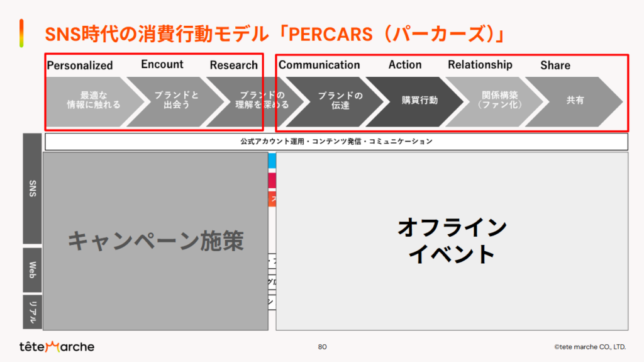Click the Communication heading
This screenshot has width=644, height=362.
(319, 65)
